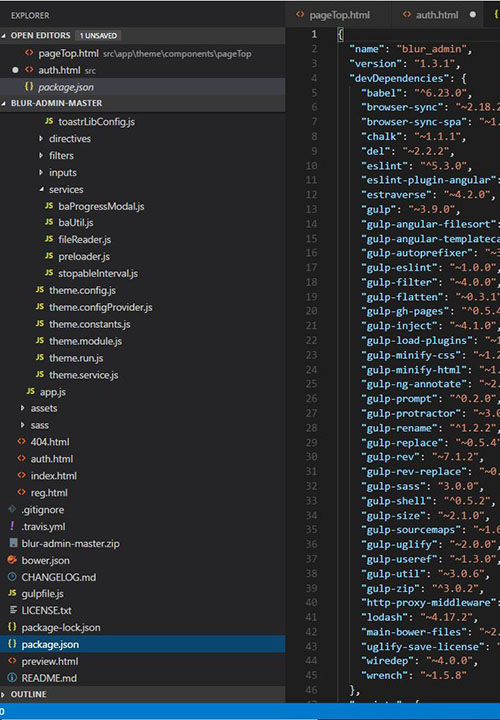Click the JS icon beside stopableInterval.js
The image size is (500, 720).
click(x=49, y=273)
